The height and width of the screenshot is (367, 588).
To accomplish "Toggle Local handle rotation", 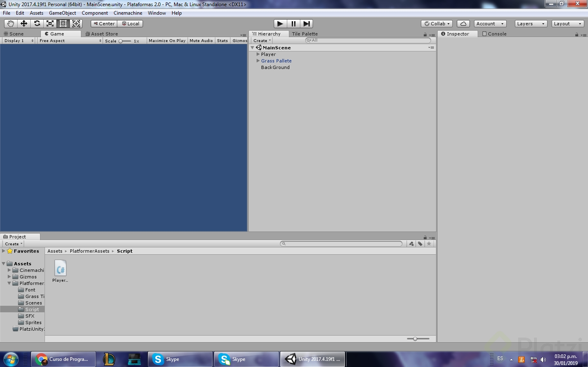I will tap(130, 24).
